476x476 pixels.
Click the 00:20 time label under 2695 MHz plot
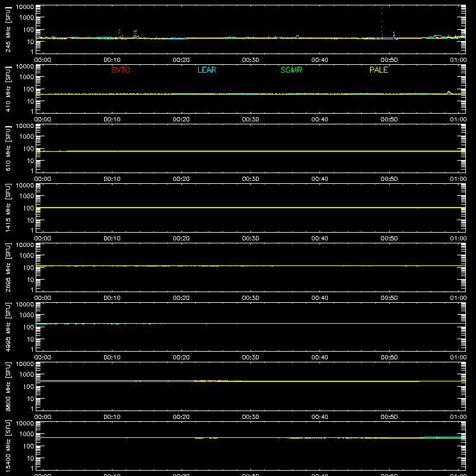tap(181, 298)
